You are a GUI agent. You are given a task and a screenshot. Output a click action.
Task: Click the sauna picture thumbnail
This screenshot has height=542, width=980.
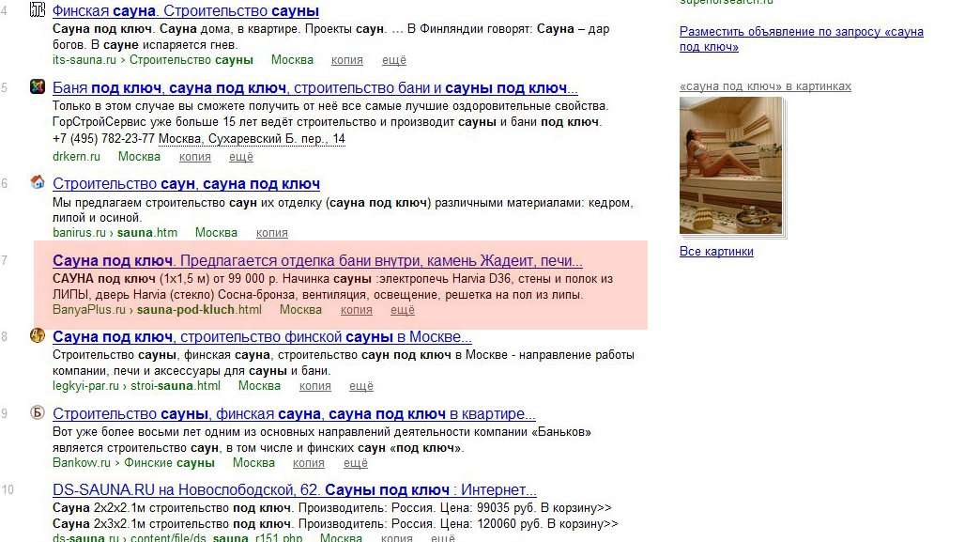[x=731, y=165]
